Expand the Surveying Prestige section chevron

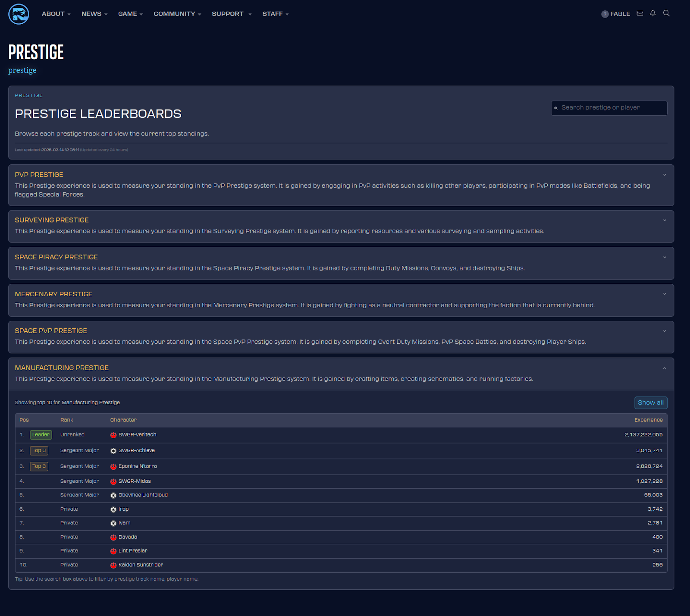[x=665, y=220]
